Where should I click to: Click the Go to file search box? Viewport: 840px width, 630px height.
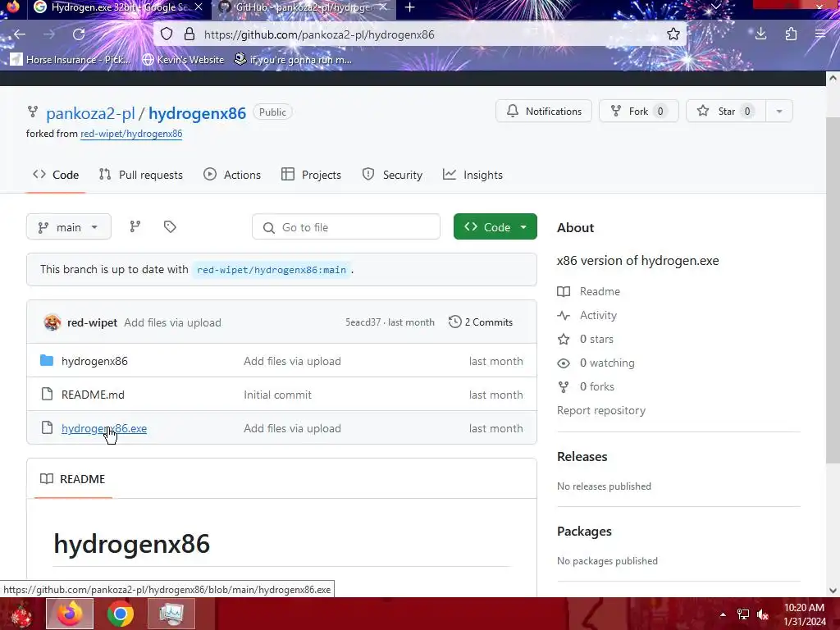(x=346, y=227)
